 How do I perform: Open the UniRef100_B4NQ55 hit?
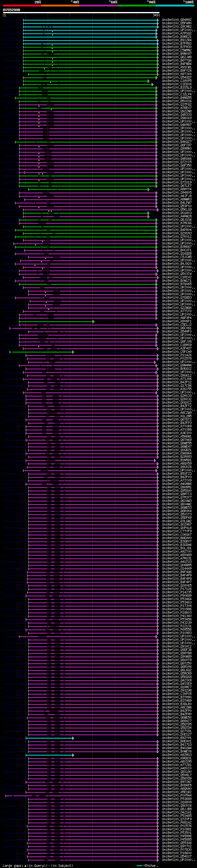177,98
